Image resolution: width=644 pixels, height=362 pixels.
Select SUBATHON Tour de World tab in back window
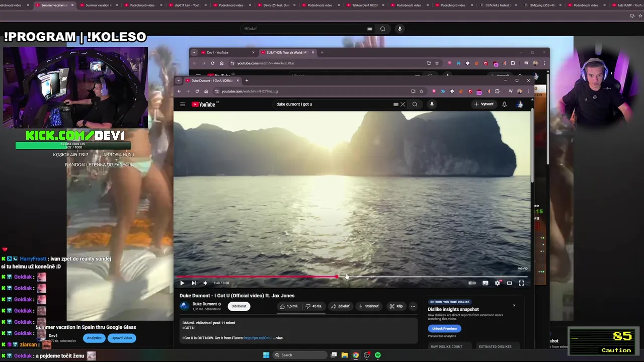click(x=287, y=52)
